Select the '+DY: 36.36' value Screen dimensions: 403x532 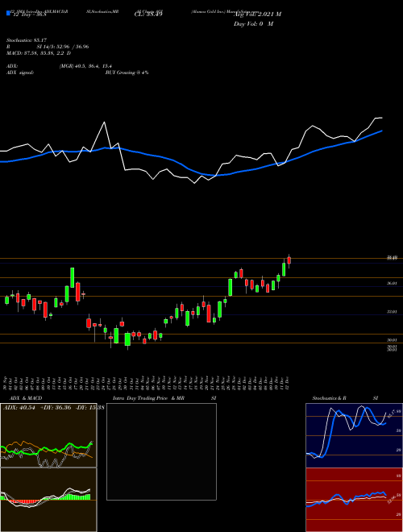[55, 408]
